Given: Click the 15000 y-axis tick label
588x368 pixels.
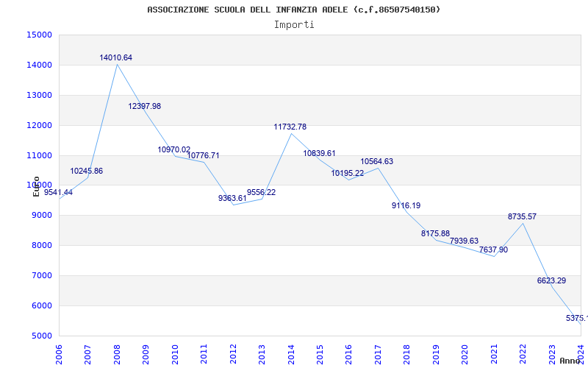Looking at the screenshot, I should (x=39, y=35).
